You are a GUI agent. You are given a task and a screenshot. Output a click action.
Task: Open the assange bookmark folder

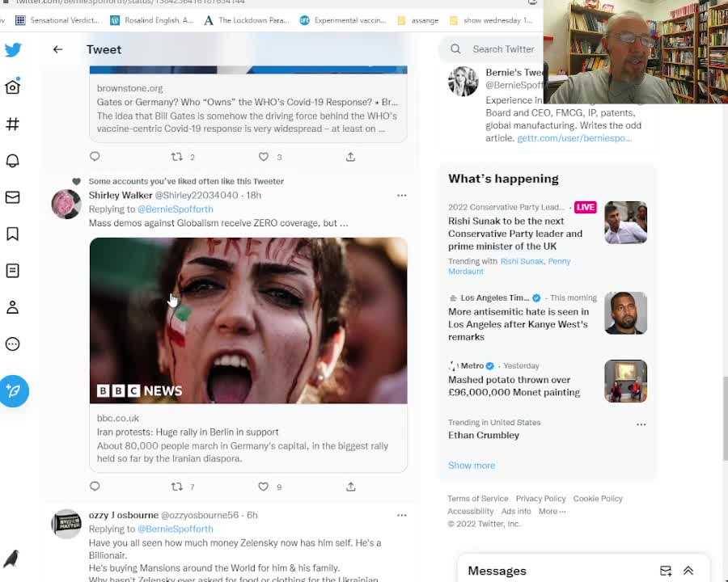click(418, 20)
